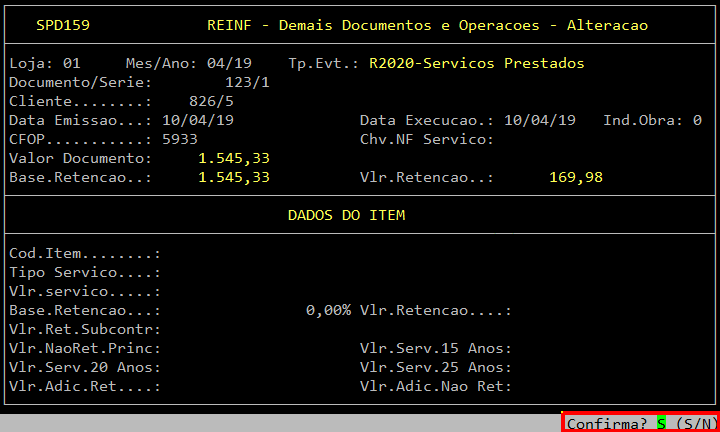Select the 0,00% item retention percentage
Image resolution: width=720 pixels, height=432 pixels.
328,310
